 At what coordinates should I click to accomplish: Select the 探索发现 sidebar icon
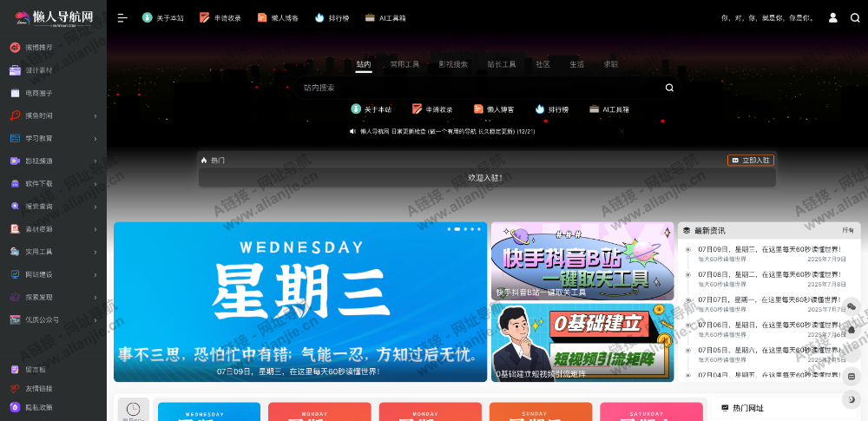click(15, 297)
